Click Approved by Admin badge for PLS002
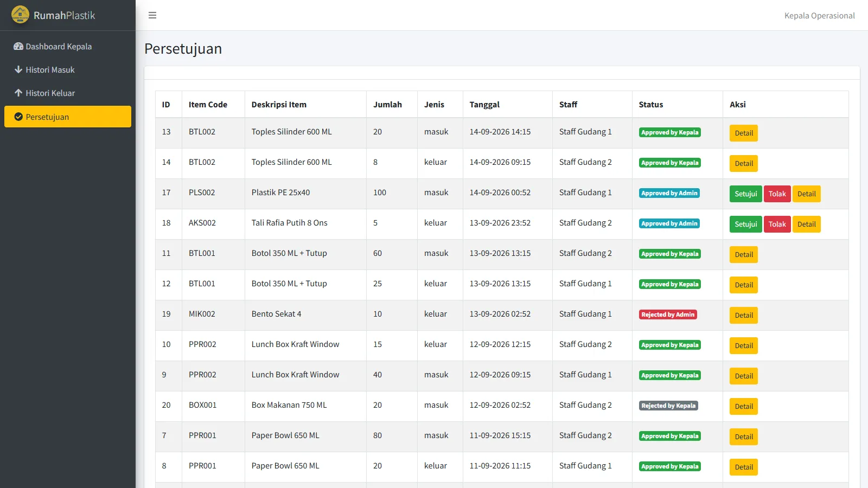 click(669, 193)
